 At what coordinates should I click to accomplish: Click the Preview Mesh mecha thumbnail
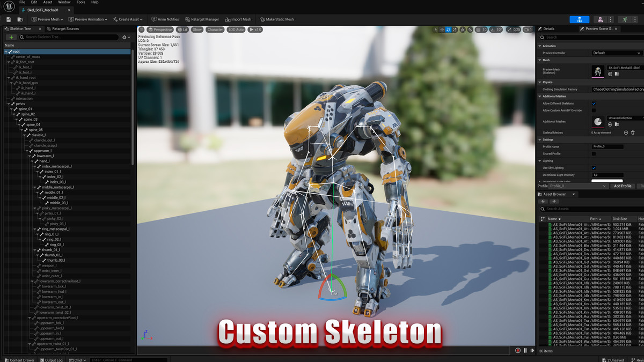[598, 71]
